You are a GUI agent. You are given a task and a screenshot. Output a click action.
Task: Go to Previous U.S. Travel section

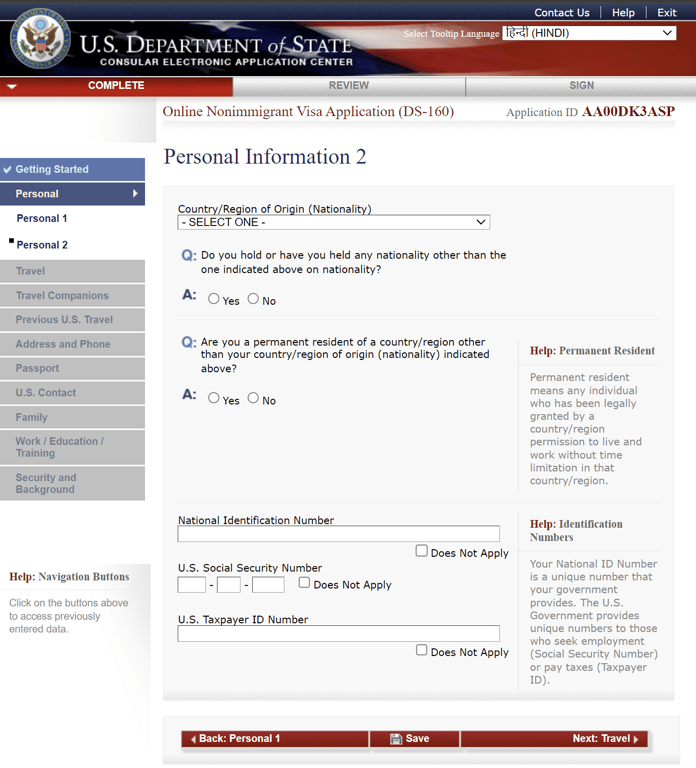(72, 320)
